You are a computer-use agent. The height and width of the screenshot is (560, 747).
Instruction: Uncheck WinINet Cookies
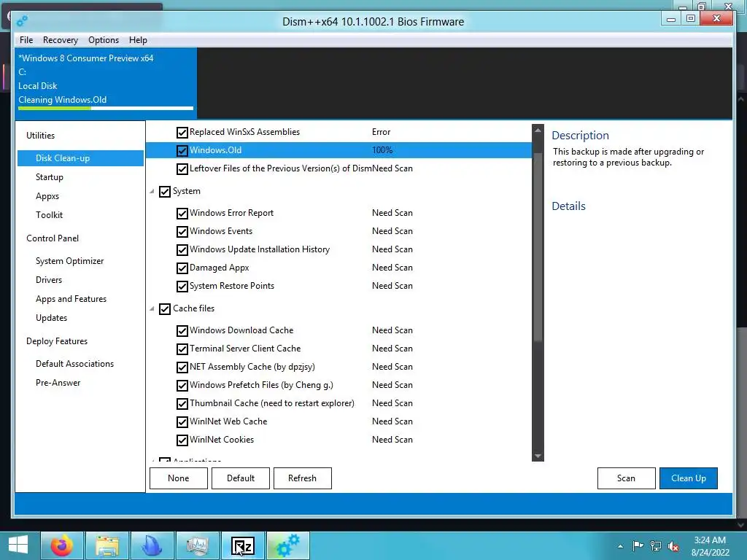pos(182,440)
